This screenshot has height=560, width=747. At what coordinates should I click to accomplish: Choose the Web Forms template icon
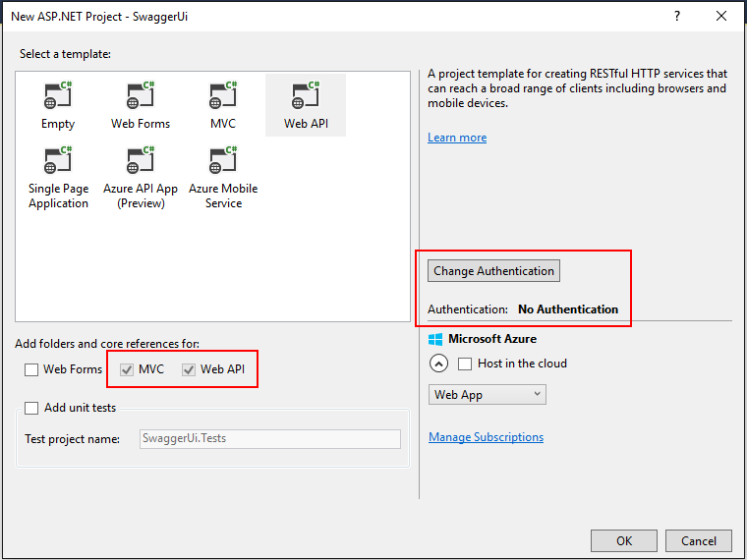(141, 95)
